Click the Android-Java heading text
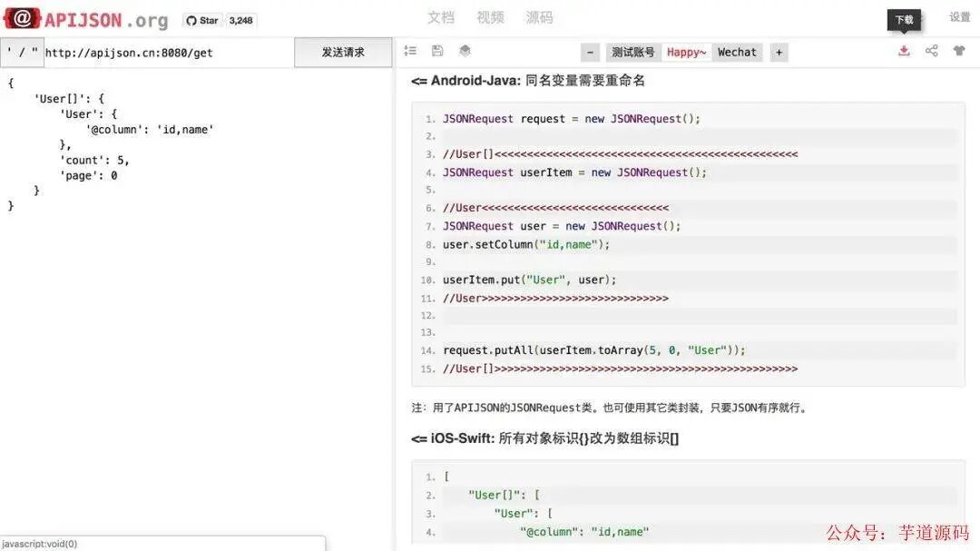Screen dimensions: 980x551 tap(528, 81)
